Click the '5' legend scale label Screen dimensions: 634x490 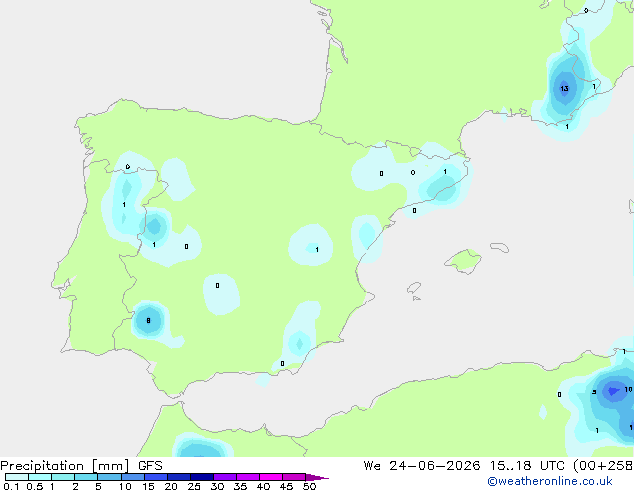point(98,486)
